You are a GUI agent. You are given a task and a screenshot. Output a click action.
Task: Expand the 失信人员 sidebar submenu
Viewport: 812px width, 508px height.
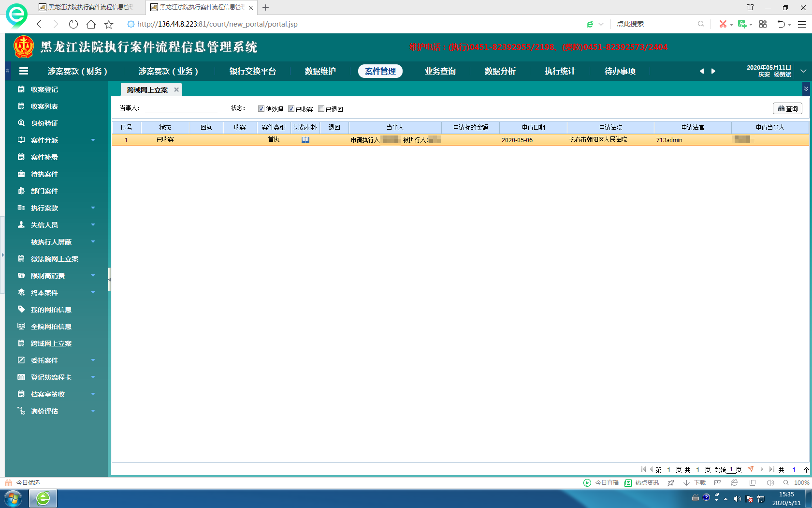point(93,225)
